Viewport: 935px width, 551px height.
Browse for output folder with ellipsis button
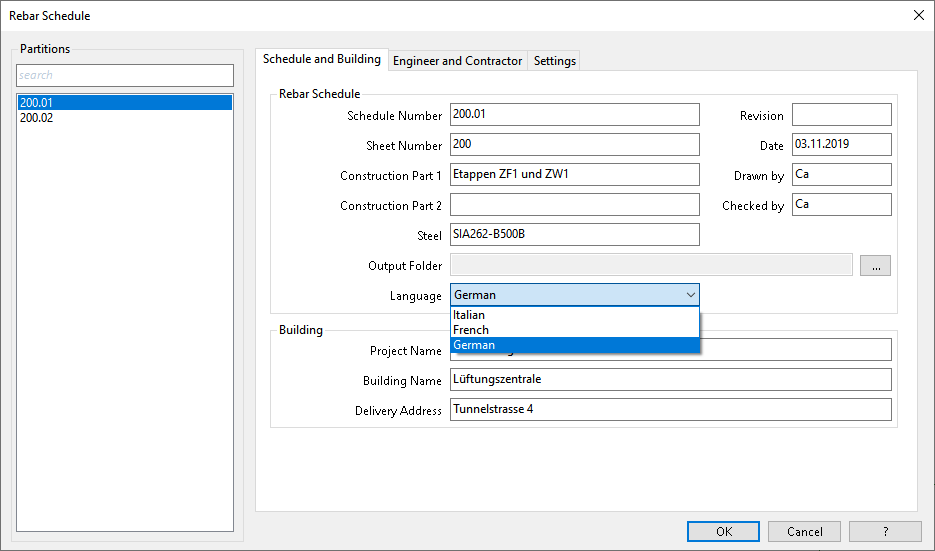click(x=875, y=265)
